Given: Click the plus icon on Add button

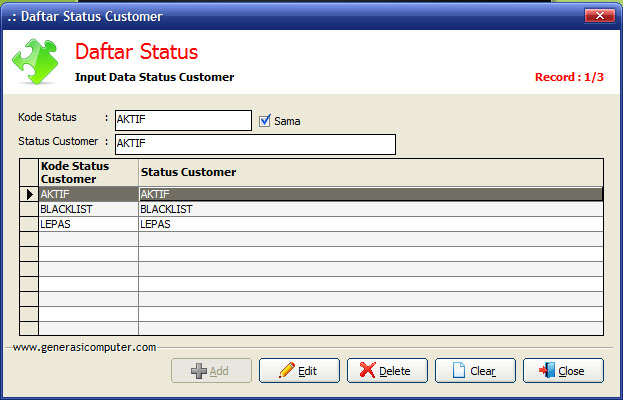Looking at the screenshot, I should point(198,371).
